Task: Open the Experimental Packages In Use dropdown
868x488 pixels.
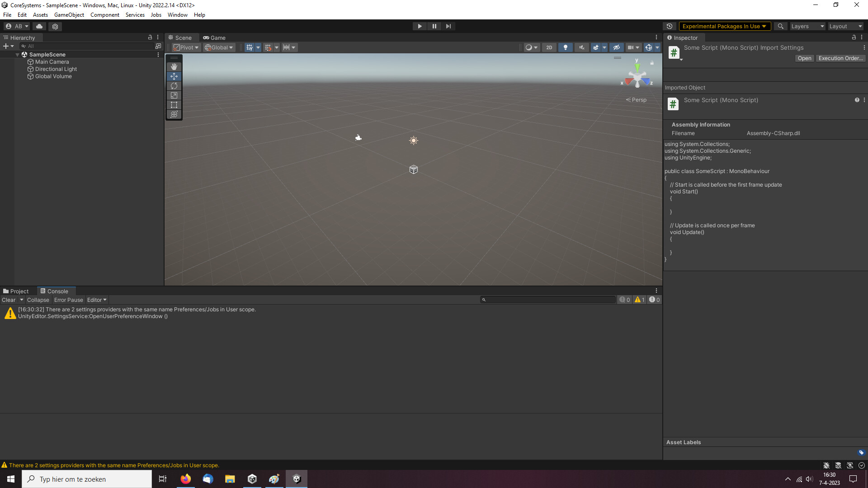Action: [x=725, y=26]
